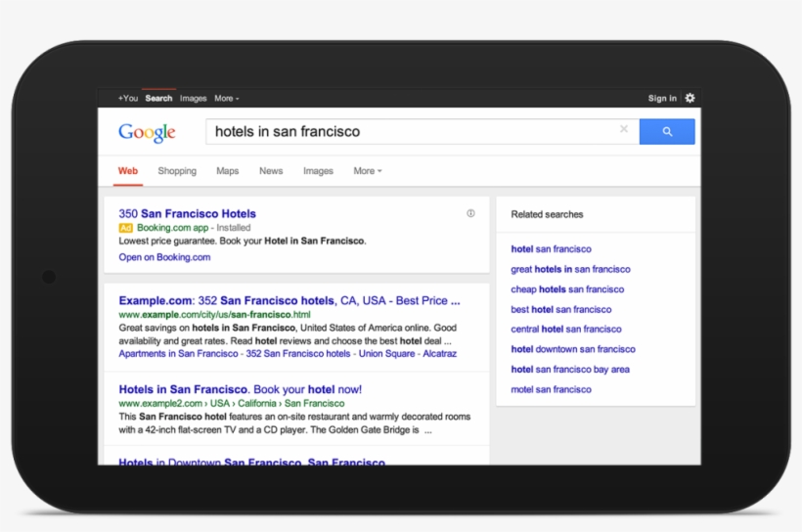Select related search cheap hotels san francisco
This screenshot has width=802, height=532.
(567, 289)
